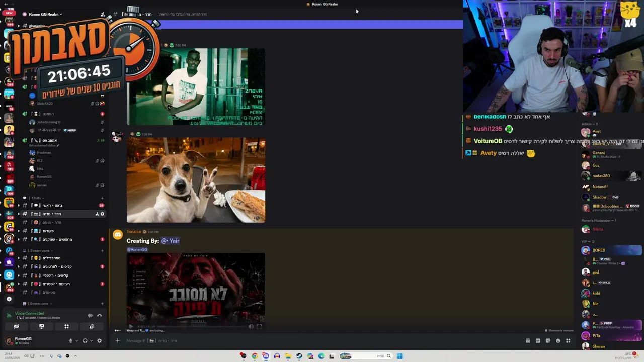Create a channel in Events zone category
Screen dimensions: 644x362
click(102, 304)
